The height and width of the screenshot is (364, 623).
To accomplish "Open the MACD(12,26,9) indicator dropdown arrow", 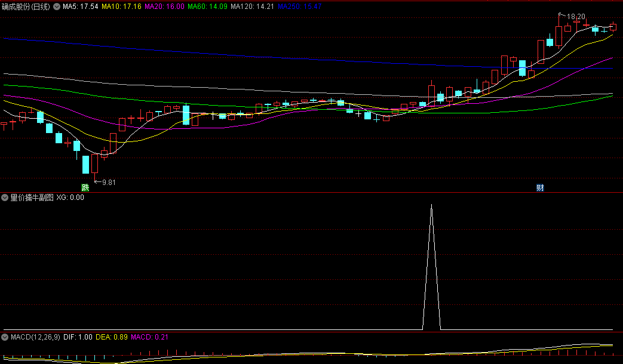I will (x=5, y=337).
